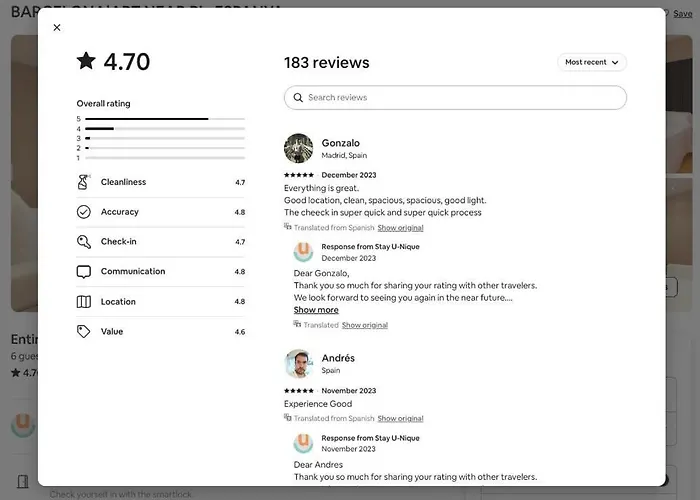
Task: Show original of Stay U-Nique reply to Gonzalo
Action: (x=364, y=325)
